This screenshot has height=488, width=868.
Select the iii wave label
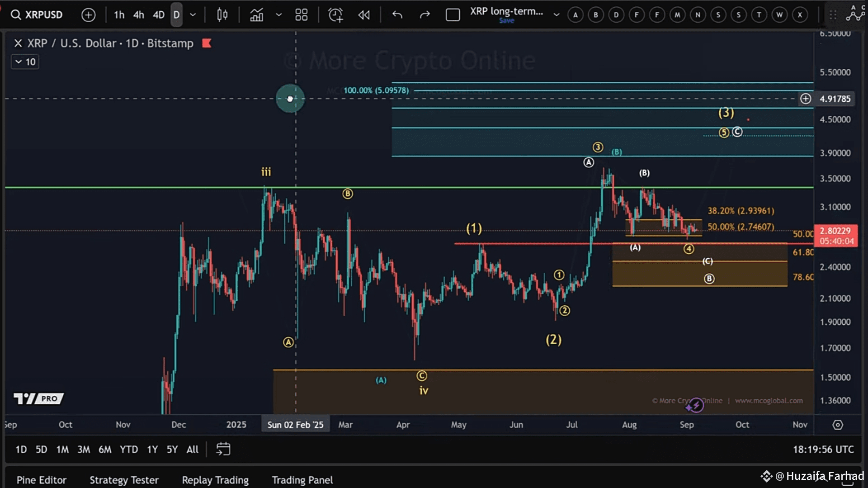tap(266, 172)
